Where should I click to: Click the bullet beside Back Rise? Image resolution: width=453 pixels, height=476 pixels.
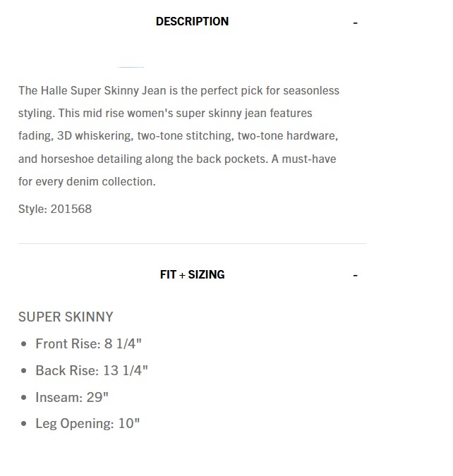[x=25, y=371]
